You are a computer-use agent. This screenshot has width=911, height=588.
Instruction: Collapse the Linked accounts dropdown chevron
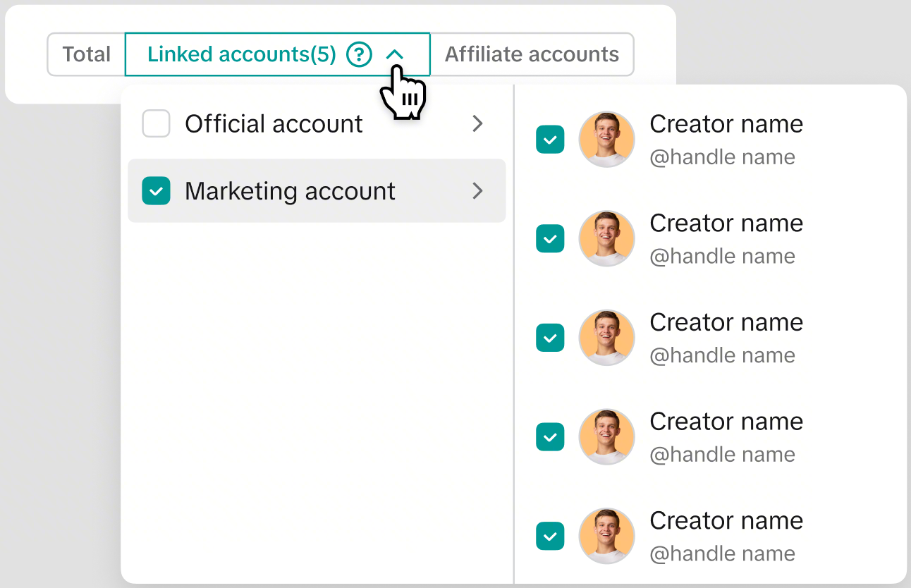[x=395, y=54]
